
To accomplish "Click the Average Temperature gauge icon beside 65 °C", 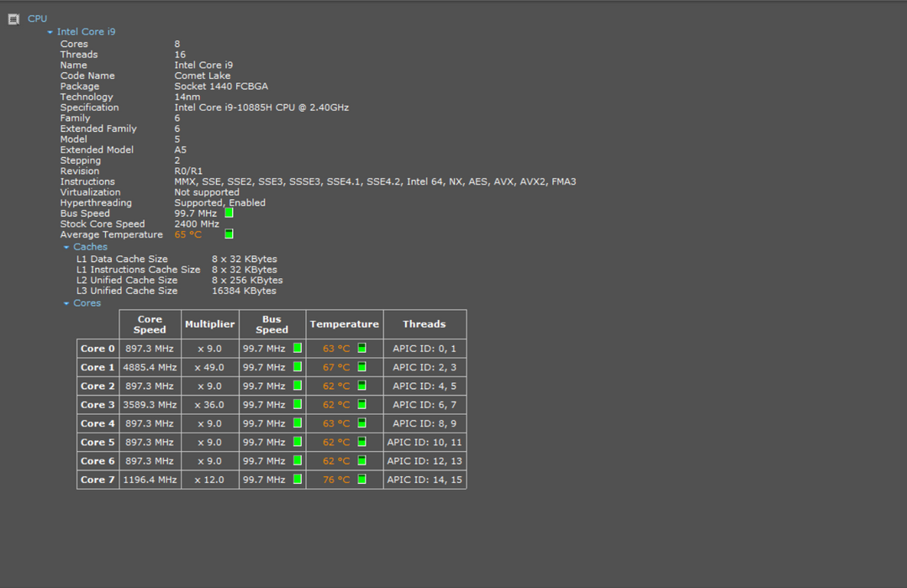I will [x=229, y=234].
